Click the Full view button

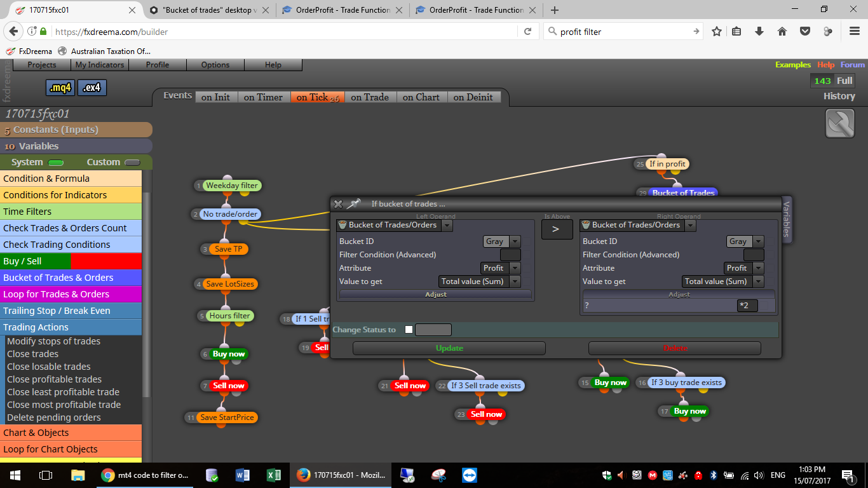844,81
